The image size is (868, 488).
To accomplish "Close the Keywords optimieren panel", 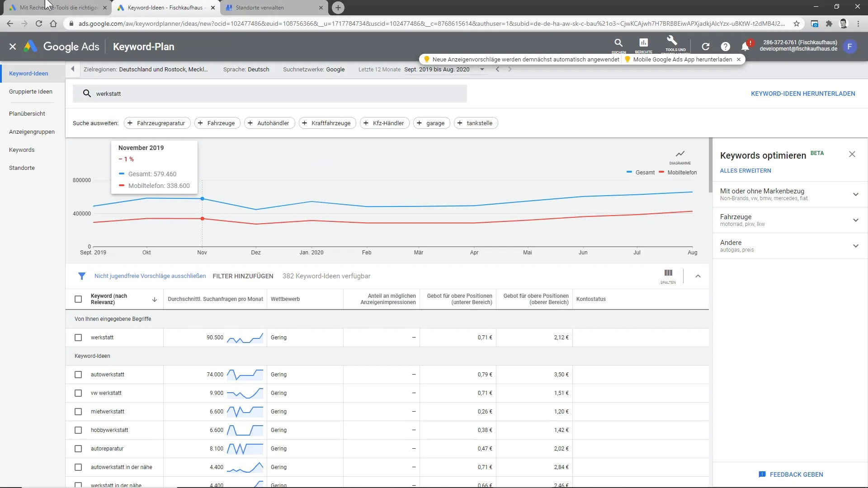I will coord(852,155).
